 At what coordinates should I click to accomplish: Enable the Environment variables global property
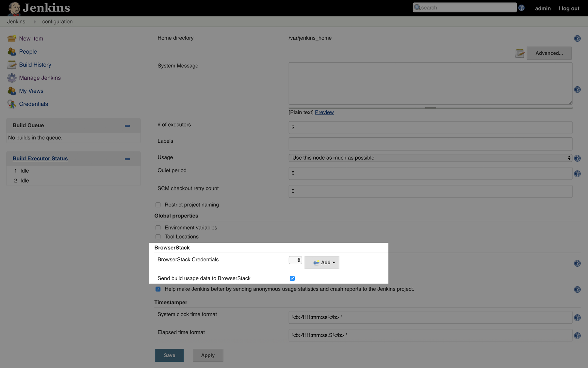coord(158,228)
